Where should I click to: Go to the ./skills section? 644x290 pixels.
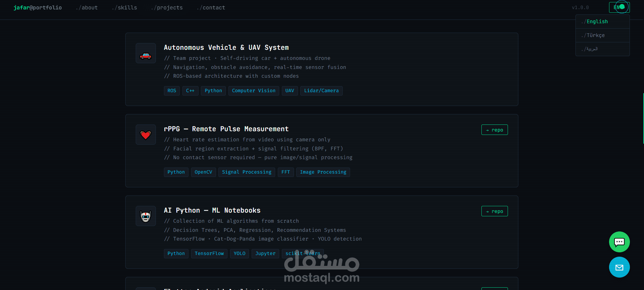pyautogui.click(x=124, y=8)
